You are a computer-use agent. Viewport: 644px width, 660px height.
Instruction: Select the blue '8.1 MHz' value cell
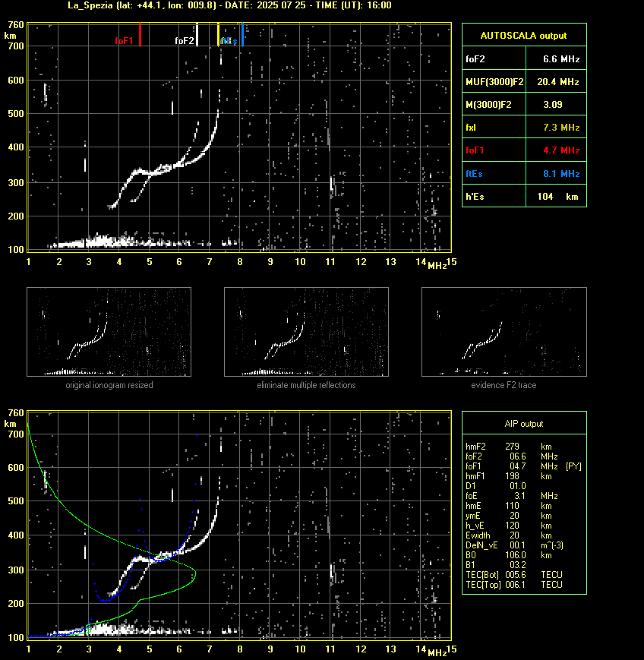(556, 173)
